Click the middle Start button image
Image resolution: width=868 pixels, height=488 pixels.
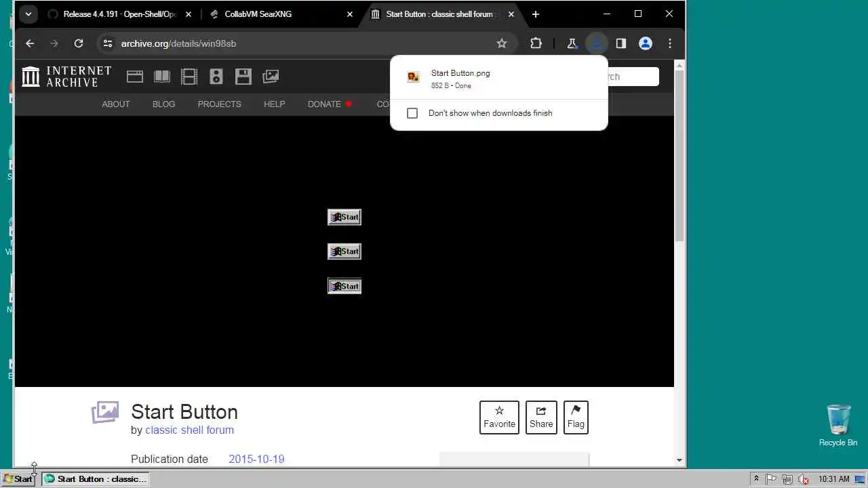point(344,251)
